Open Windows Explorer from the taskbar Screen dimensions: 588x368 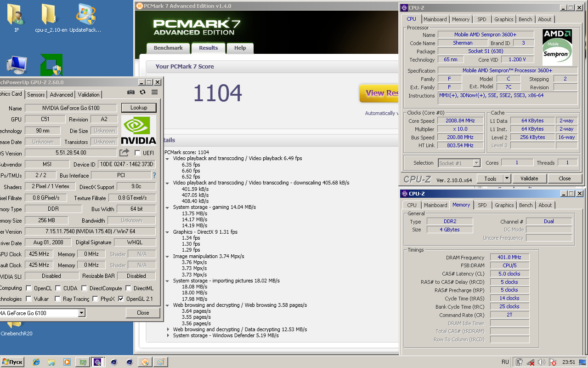pyautogui.click(x=51, y=362)
